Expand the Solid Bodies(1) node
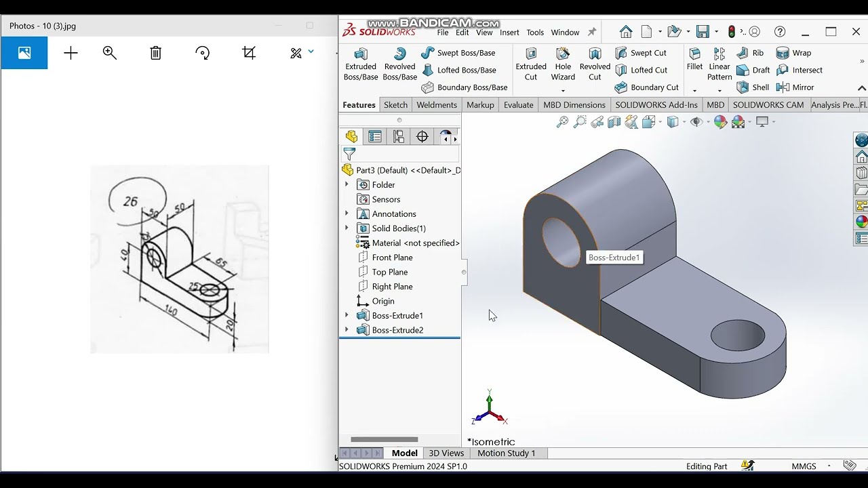This screenshot has width=868, height=488. 347,228
